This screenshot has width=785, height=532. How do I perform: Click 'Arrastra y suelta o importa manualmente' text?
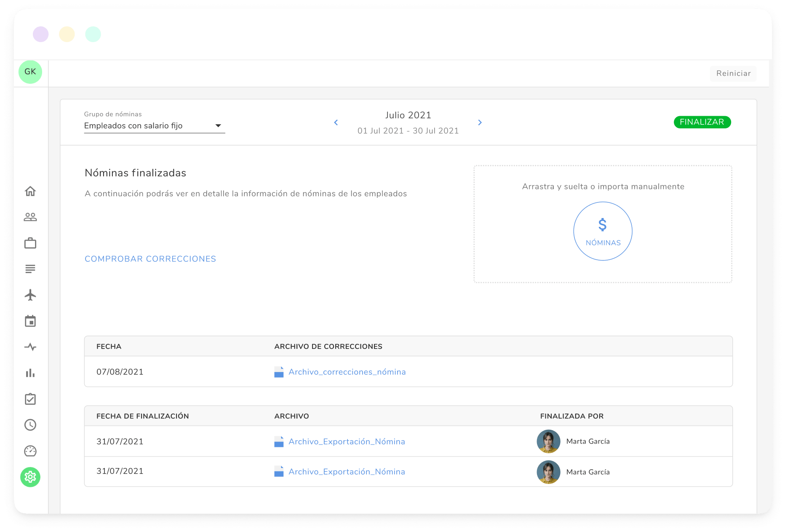[603, 186]
